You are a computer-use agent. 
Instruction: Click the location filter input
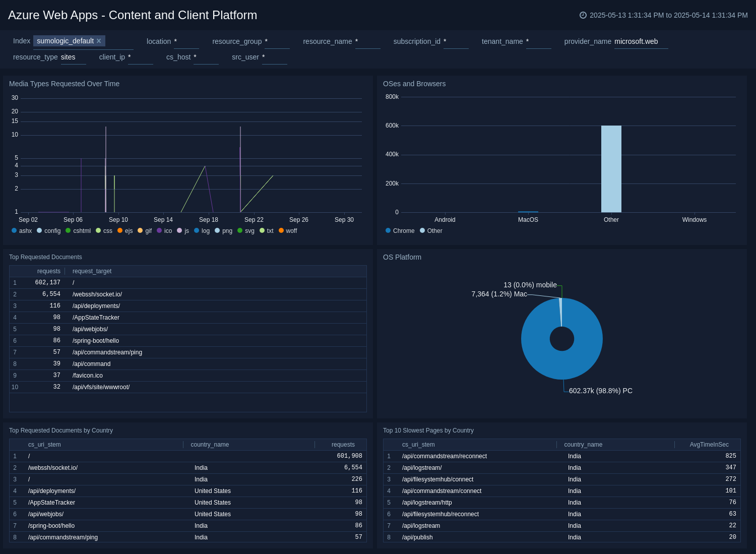click(186, 42)
